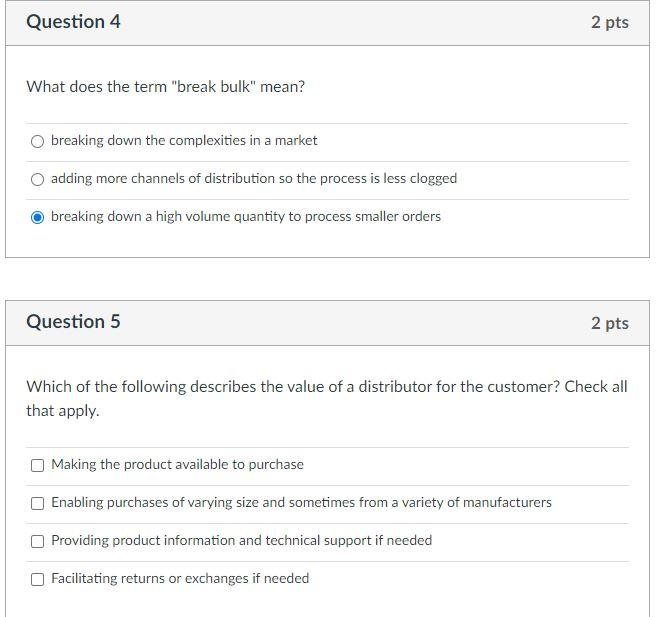Click the label text "Providing product information and technical support"
The height and width of the screenshot is (617, 658).
[x=241, y=541]
